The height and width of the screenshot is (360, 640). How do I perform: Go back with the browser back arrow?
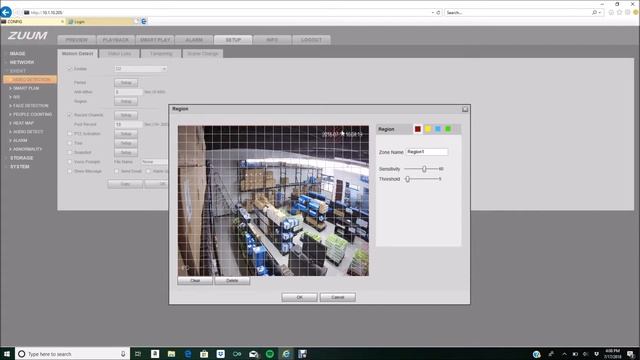(6, 12)
